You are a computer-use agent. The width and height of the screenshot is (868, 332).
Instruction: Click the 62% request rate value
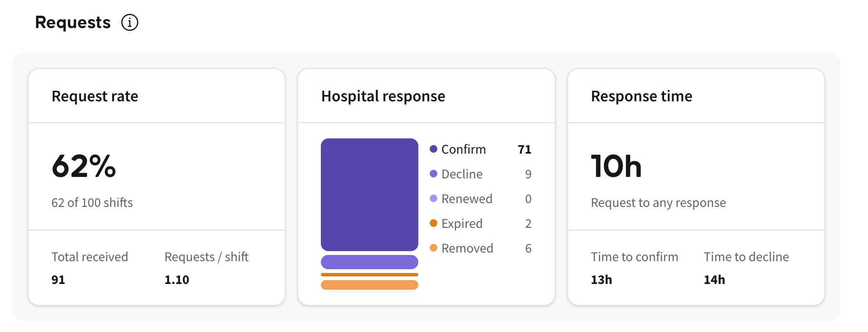(x=84, y=166)
